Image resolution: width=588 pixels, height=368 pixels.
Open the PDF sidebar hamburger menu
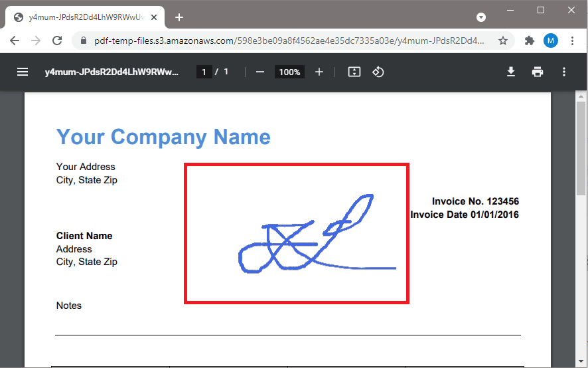tap(23, 72)
